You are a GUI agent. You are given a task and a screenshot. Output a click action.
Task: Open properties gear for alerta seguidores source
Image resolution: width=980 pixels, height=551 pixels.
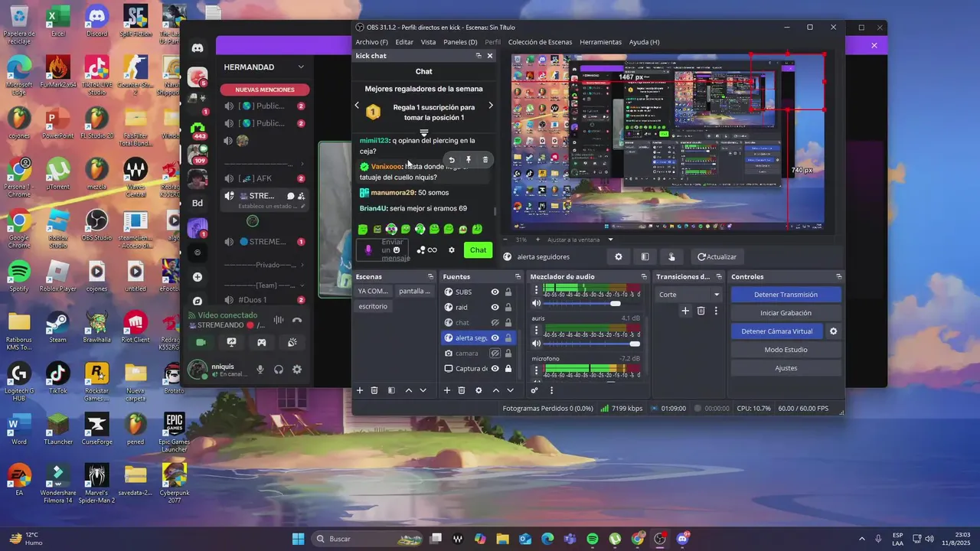[x=619, y=257]
